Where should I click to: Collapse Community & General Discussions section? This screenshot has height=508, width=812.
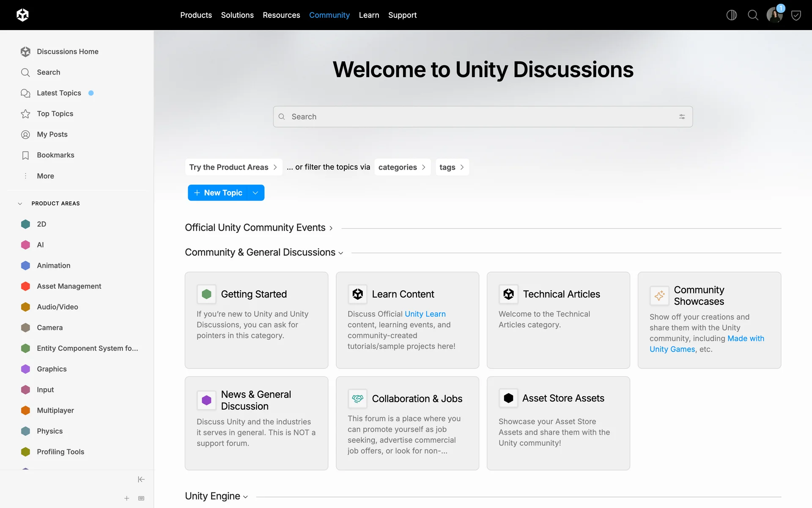341,253
